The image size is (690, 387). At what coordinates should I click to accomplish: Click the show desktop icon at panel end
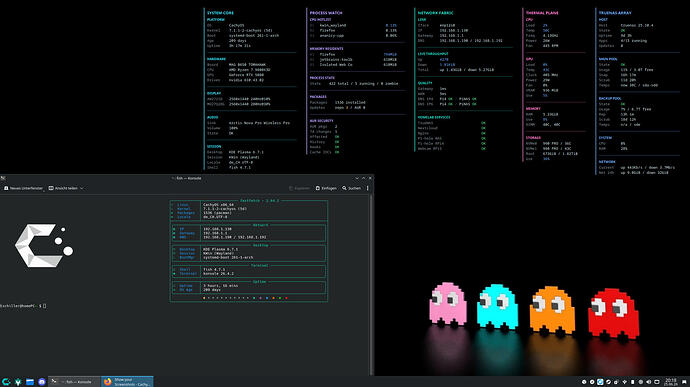point(684,382)
